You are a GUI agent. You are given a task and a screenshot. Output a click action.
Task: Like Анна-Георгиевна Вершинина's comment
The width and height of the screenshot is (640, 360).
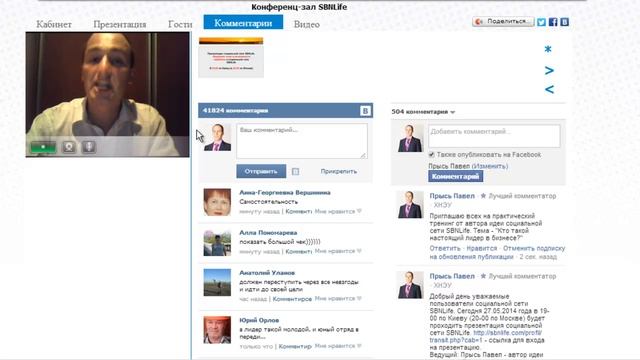click(x=338, y=211)
